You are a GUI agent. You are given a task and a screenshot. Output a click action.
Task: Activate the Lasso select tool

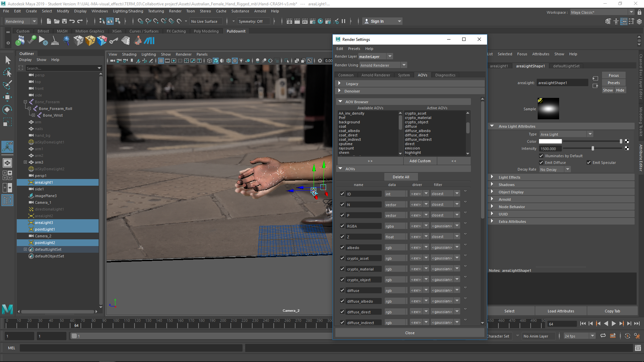coord(7,73)
